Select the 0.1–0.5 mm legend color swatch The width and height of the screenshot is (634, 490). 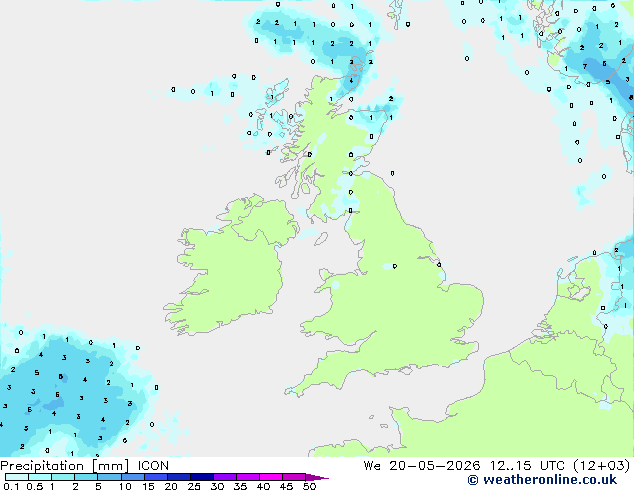coord(17,477)
